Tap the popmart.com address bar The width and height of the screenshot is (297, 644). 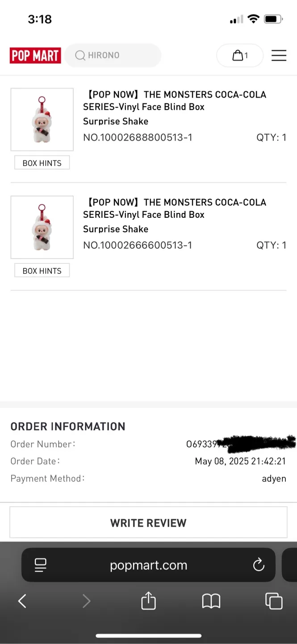pos(148,564)
